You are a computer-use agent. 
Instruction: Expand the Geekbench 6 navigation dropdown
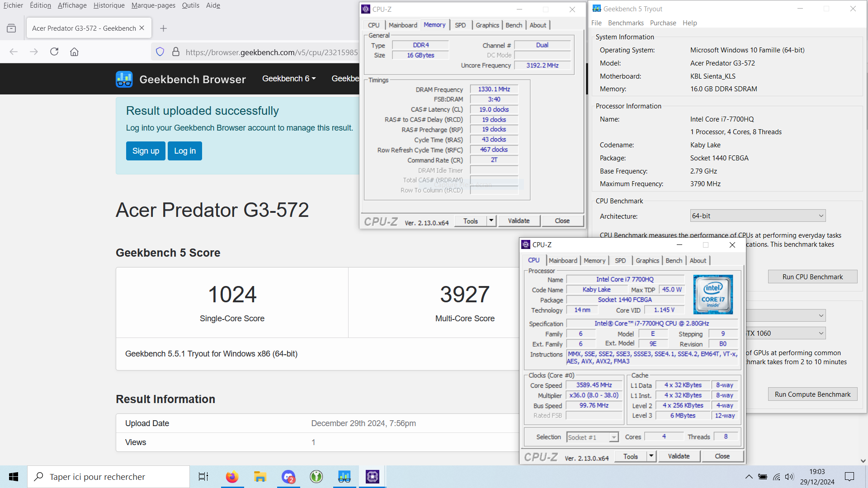pos(288,79)
